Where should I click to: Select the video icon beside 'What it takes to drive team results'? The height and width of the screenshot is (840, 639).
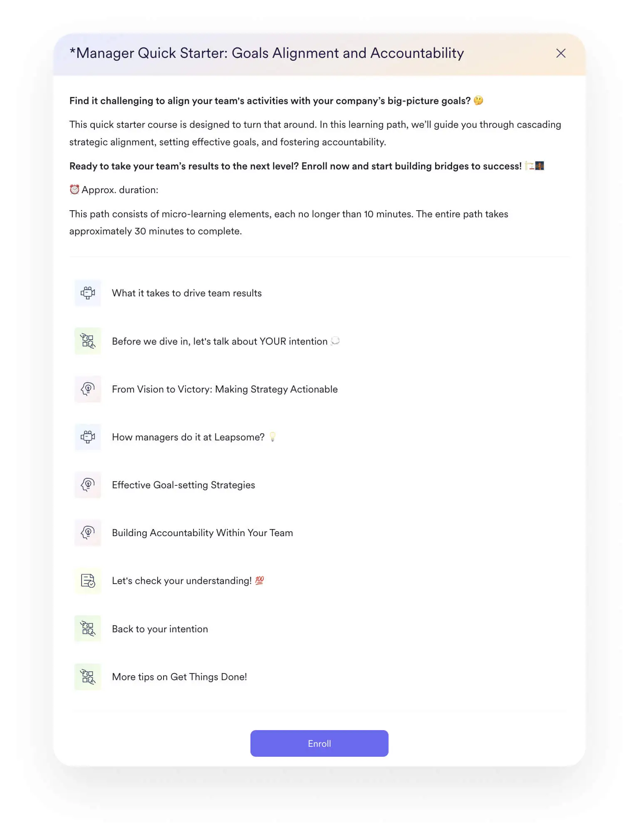click(87, 293)
